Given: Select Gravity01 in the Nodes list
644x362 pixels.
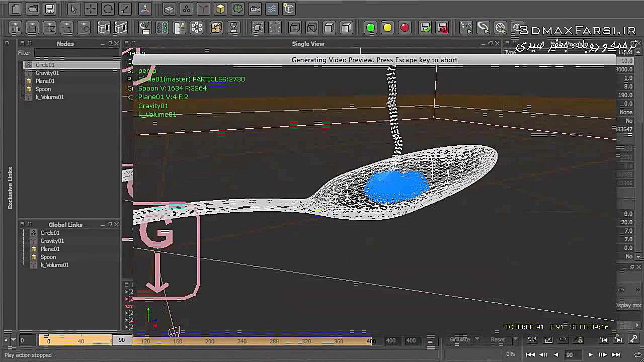Looking at the screenshot, I should point(47,73).
